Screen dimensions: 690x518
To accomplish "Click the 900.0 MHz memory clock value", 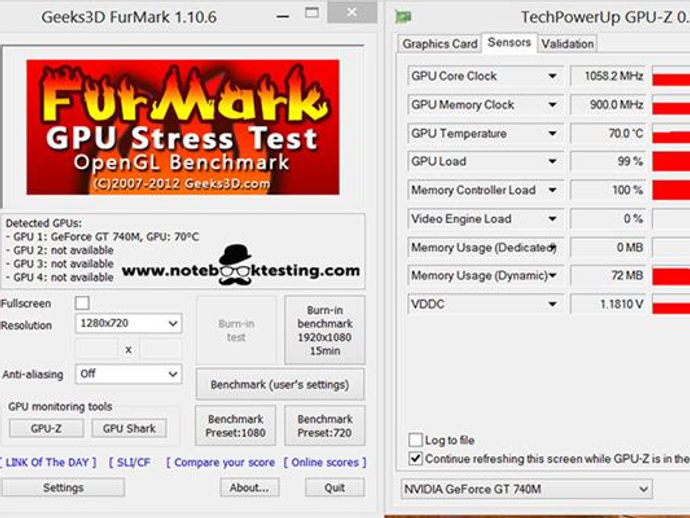I will tap(608, 105).
